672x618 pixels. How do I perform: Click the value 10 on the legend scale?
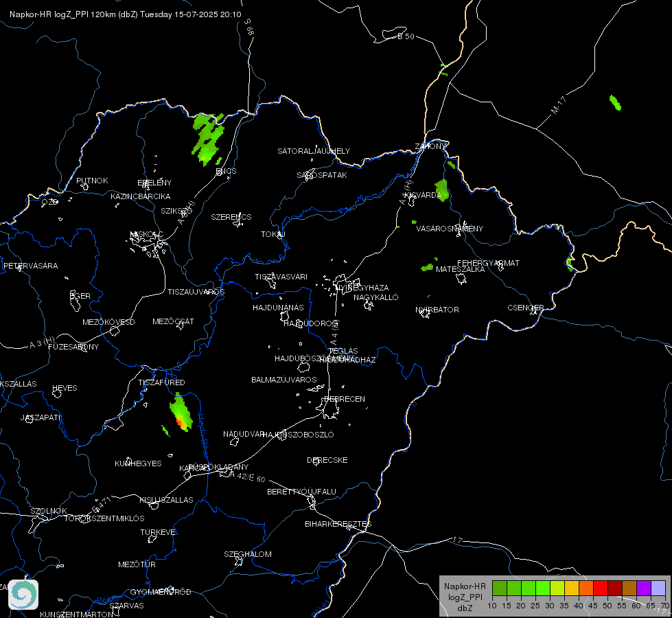492,606
